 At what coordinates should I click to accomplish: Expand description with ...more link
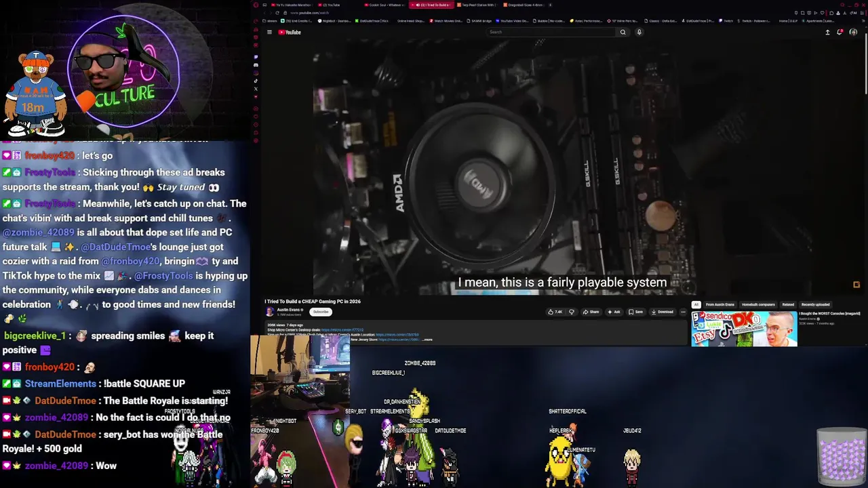coord(427,340)
